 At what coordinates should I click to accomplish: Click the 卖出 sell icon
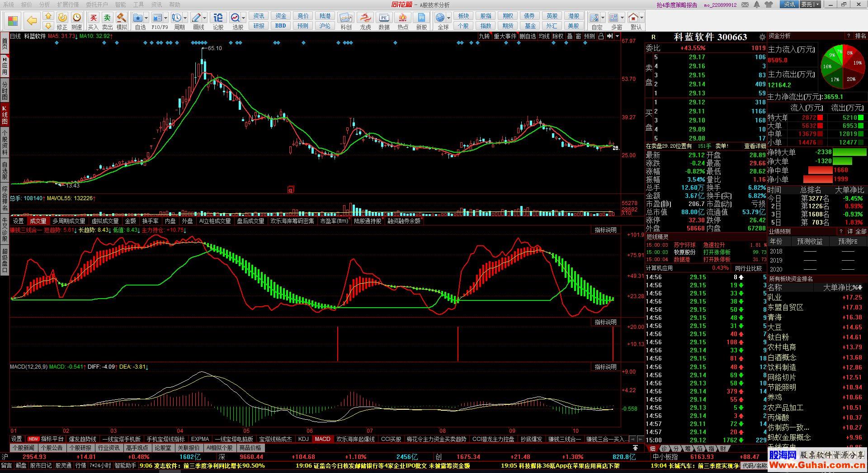point(107,18)
